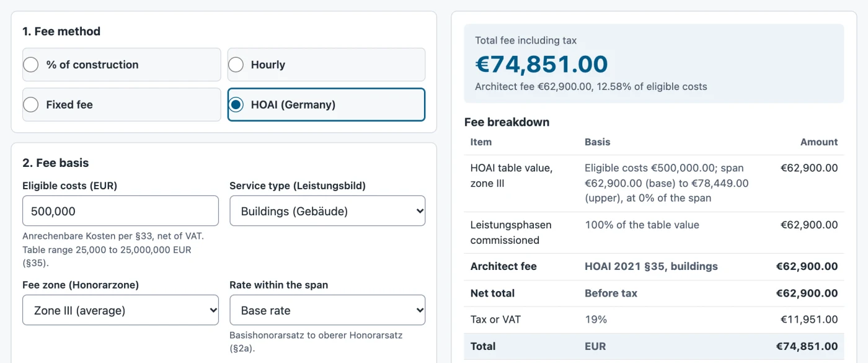Select the HOAI (Germany) radio option
The image size is (868, 363).
click(326, 105)
